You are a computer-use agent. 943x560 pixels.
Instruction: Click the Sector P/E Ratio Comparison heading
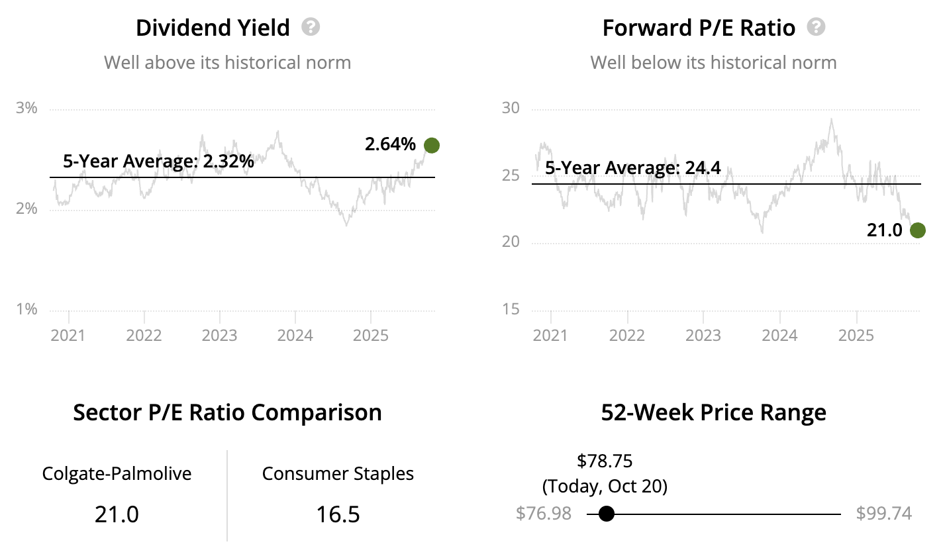[227, 412]
